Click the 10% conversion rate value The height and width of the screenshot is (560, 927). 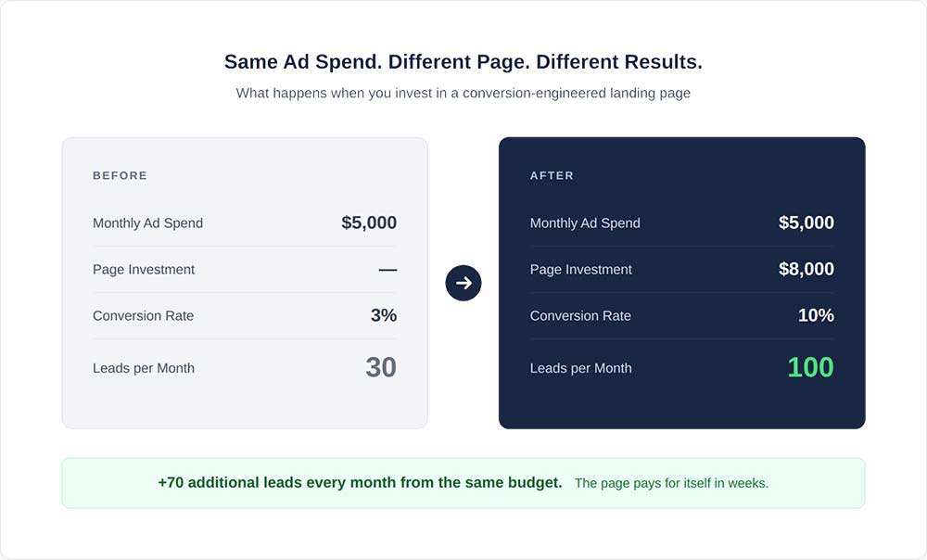click(x=816, y=315)
